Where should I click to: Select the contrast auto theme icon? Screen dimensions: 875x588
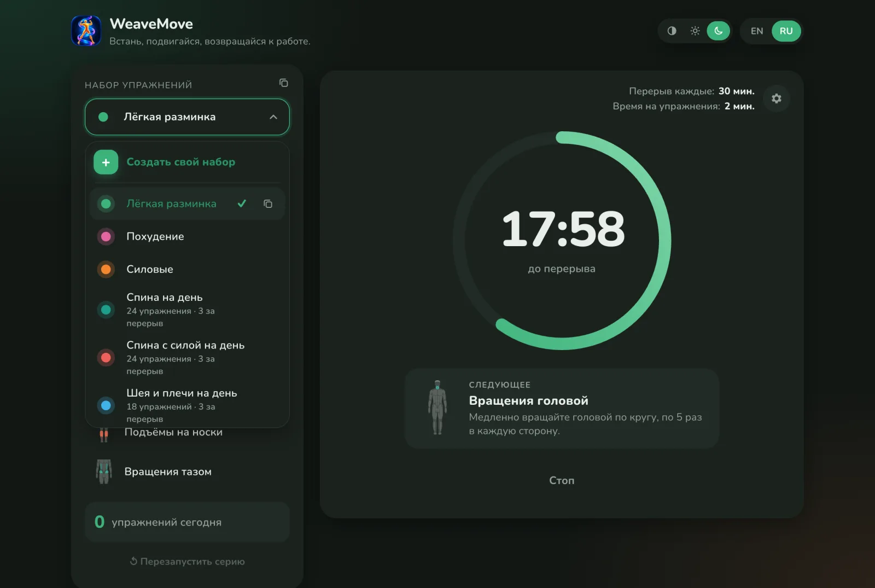tap(672, 31)
